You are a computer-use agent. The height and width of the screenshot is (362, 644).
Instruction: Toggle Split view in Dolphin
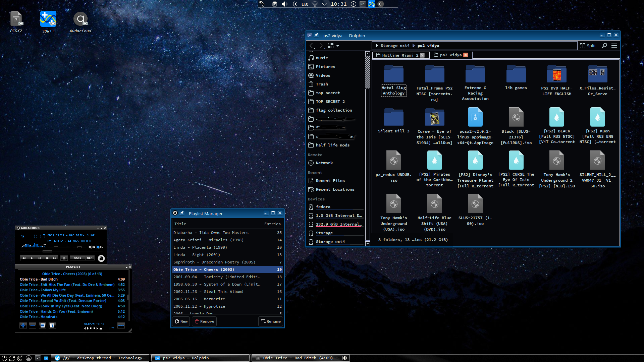coord(588,46)
